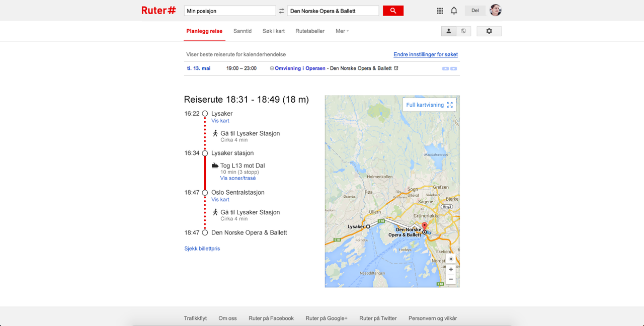Click the '10 min (3 stopp)' text
This screenshot has width=644, height=326.
click(x=239, y=172)
